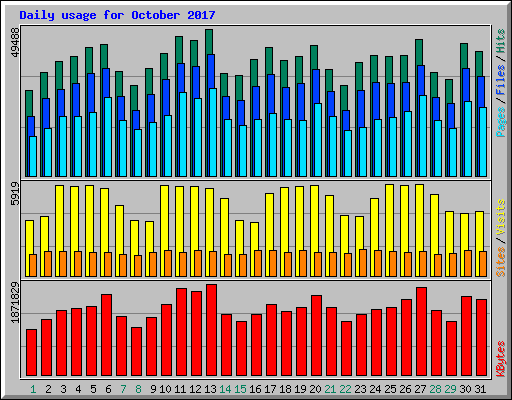Click the day '31' x-axis label
Screen dimensions: 512x400
(480, 389)
